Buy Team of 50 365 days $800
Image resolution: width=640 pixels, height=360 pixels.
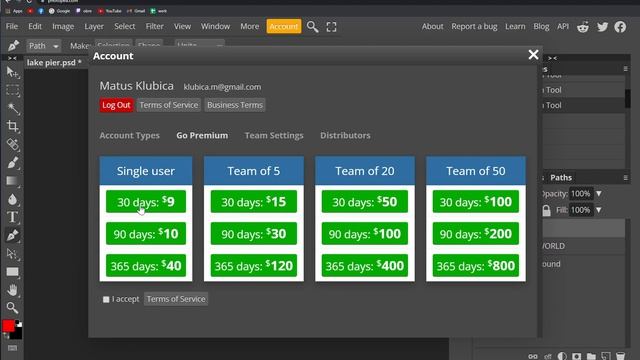476,266
